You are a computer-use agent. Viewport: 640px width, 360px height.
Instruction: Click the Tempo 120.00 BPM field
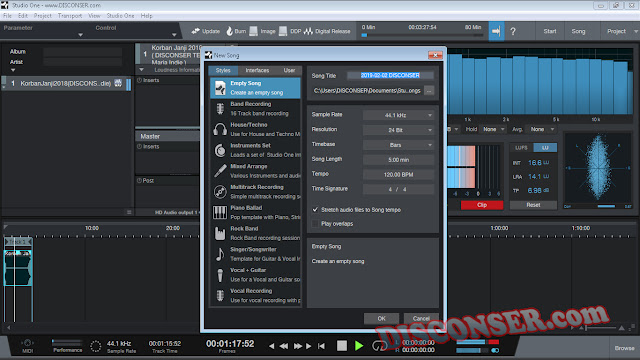click(x=398, y=174)
